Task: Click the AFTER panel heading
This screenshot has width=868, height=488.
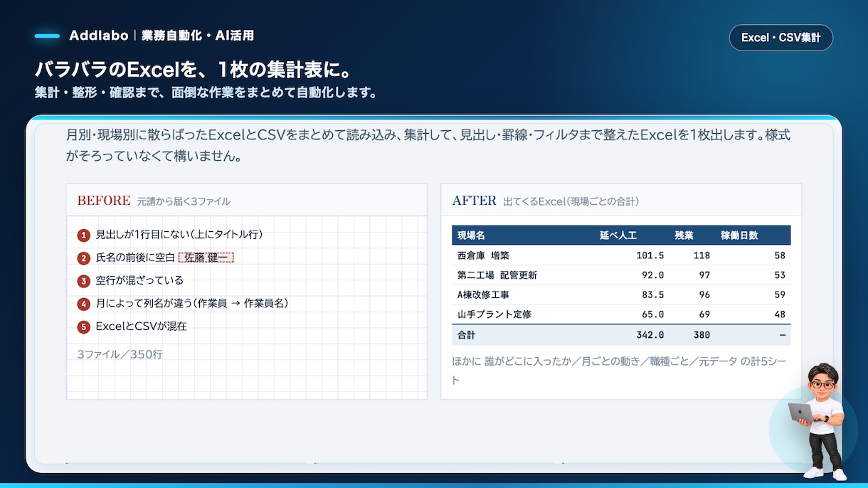Action: (x=474, y=201)
